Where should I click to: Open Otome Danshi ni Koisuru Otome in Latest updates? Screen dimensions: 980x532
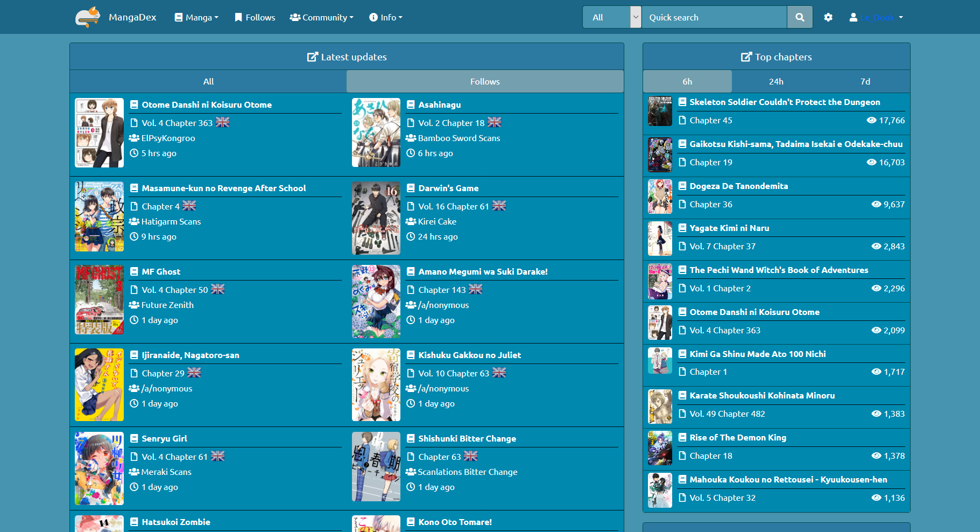[x=207, y=105]
